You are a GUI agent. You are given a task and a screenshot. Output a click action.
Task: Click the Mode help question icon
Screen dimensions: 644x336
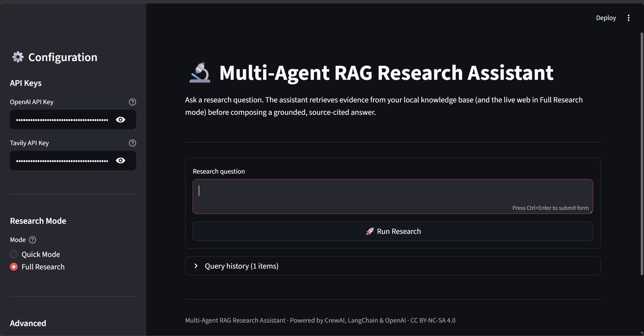coord(32,240)
